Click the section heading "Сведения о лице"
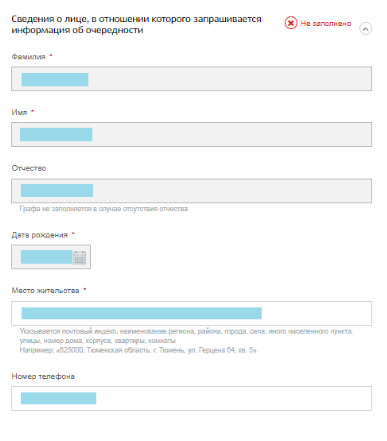The image size is (387, 441). click(x=136, y=24)
